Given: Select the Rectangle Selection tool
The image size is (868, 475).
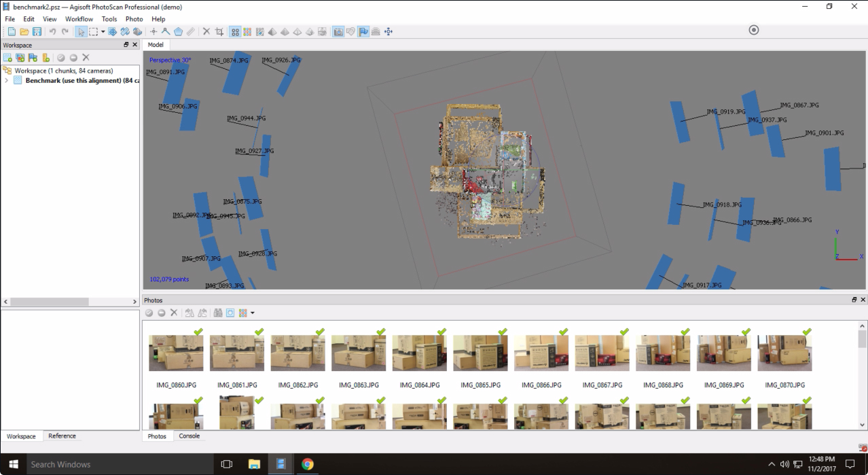Looking at the screenshot, I should pyautogui.click(x=93, y=31).
